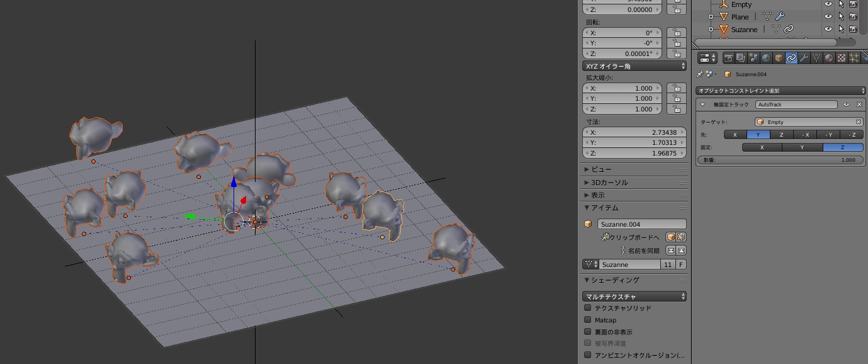Collapse the 軸固定トラック constraint panel
Screen dimensions: 868x364
(x=703, y=105)
